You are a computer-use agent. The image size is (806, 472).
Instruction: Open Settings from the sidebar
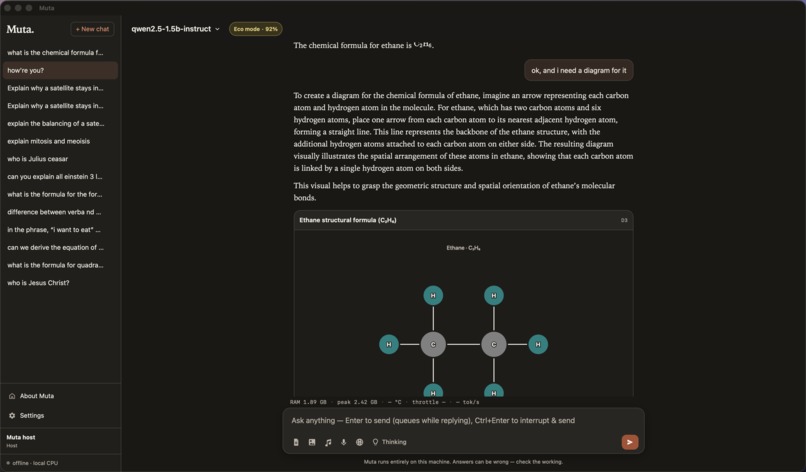pyautogui.click(x=31, y=415)
